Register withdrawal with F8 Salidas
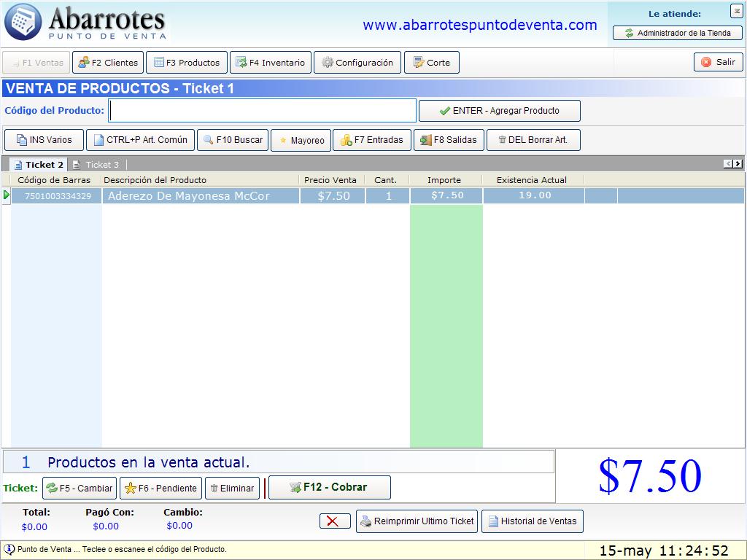 click(449, 140)
